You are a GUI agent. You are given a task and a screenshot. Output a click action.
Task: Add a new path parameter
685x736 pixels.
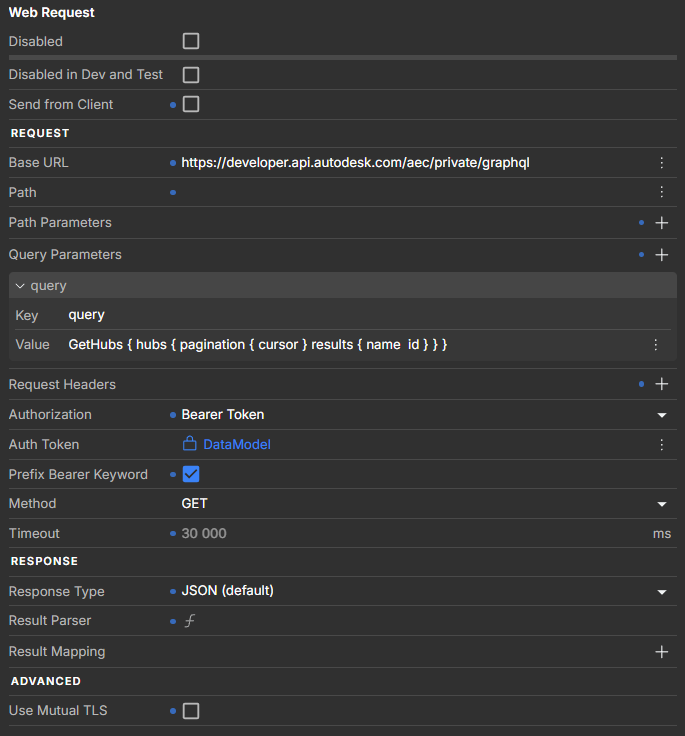[661, 223]
